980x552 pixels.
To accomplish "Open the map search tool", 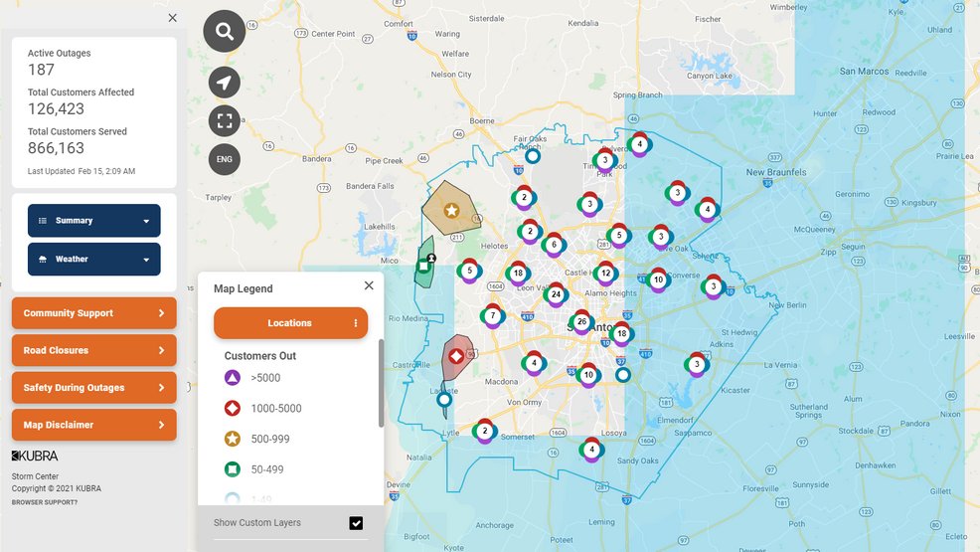I will click(x=225, y=32).
